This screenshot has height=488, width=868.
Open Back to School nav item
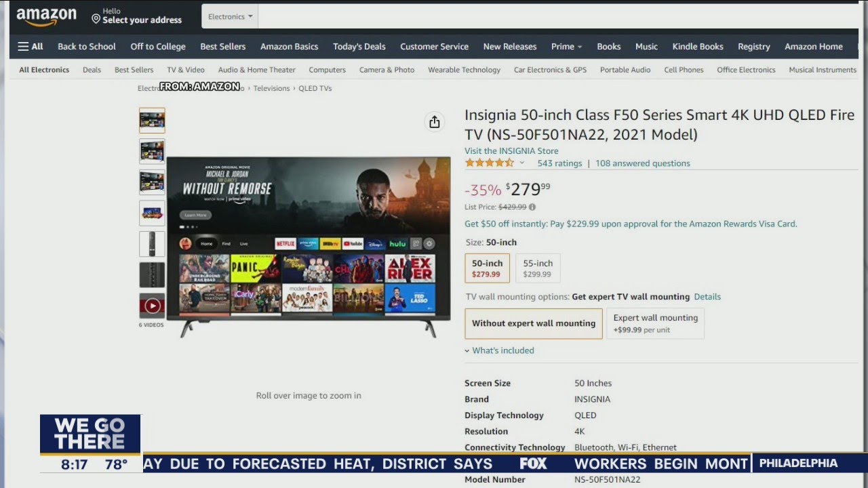[x=87, y=47]
